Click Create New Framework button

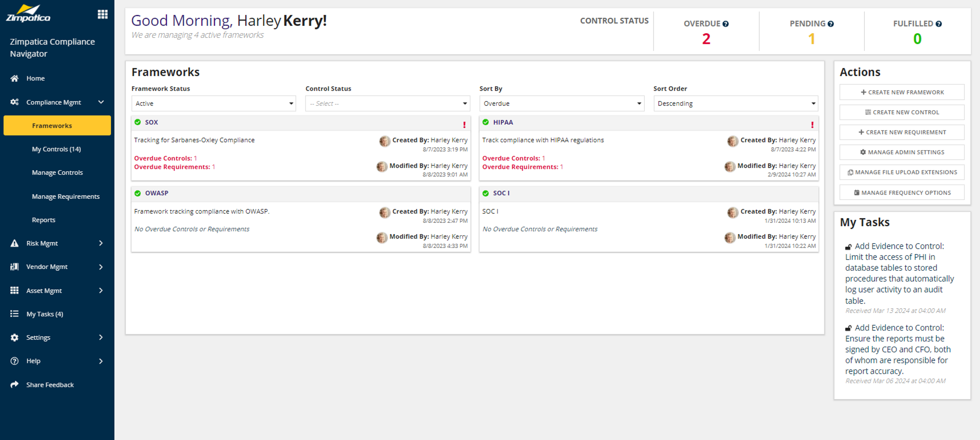(902, 92)
